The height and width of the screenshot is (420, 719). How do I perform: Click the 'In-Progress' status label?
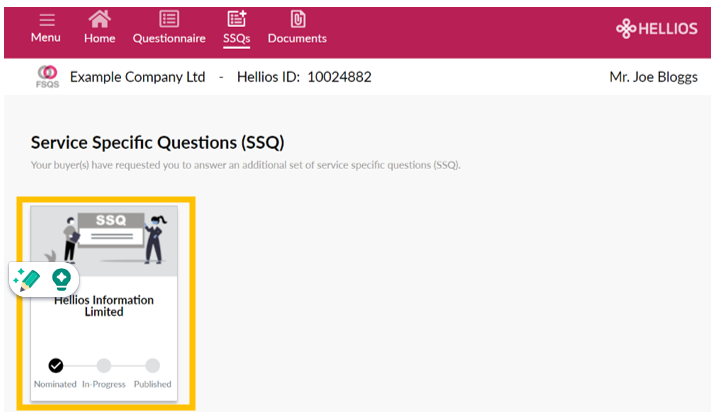click(104, 384)
